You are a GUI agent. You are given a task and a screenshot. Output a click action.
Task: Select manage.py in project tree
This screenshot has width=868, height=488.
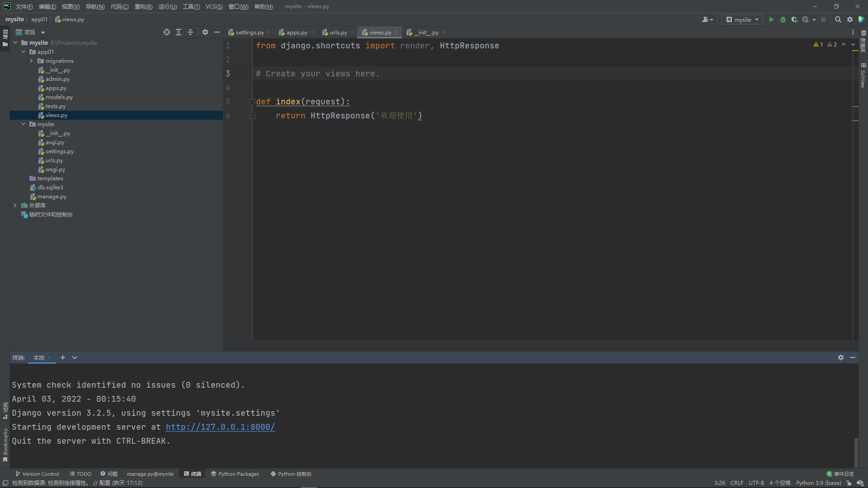(x=52, y=196)
